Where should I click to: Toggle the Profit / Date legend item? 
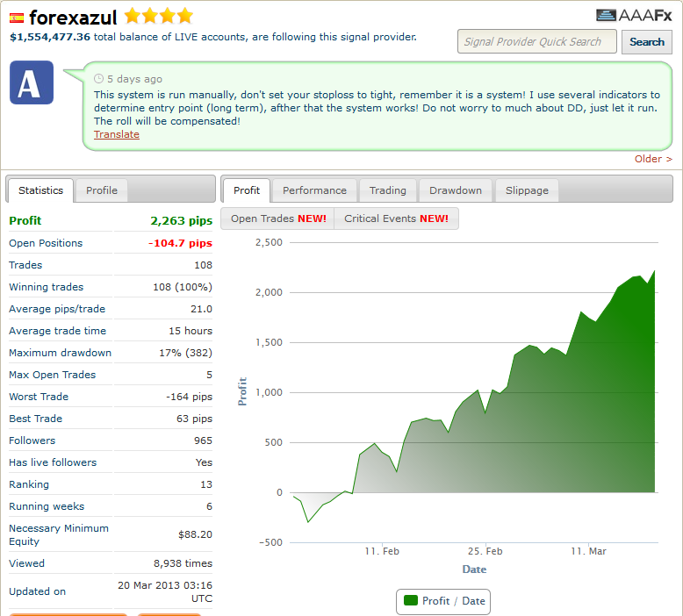pyautogui.click(x=443, y=601)
